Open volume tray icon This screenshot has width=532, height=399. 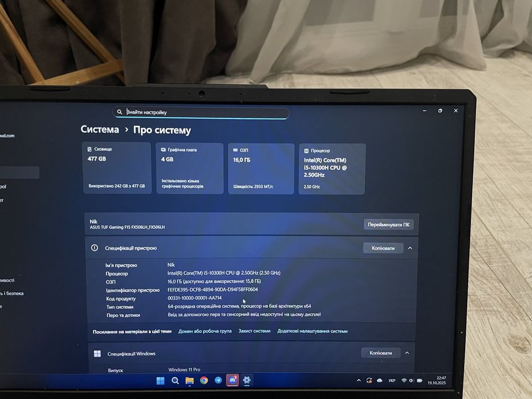click(x=411, y=381)
